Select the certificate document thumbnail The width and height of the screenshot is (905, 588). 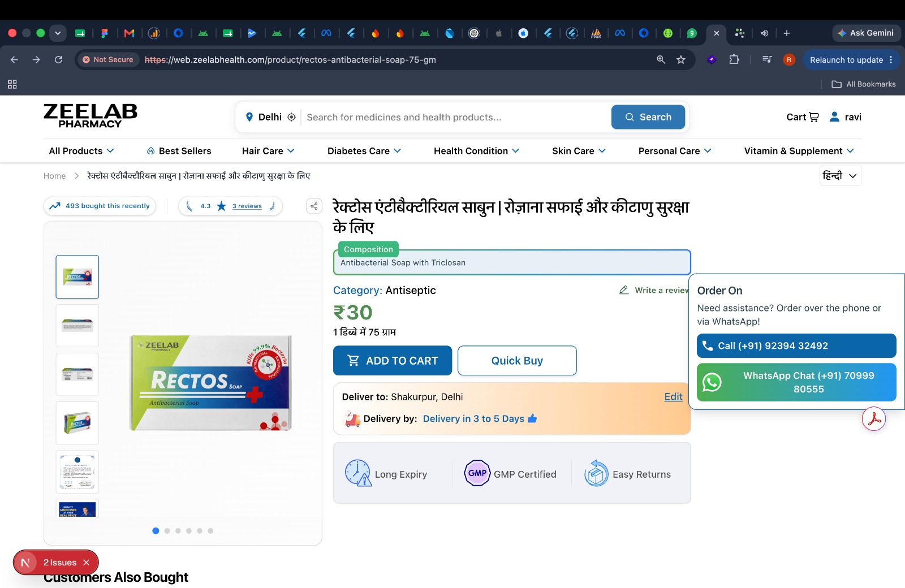point(77,472)
